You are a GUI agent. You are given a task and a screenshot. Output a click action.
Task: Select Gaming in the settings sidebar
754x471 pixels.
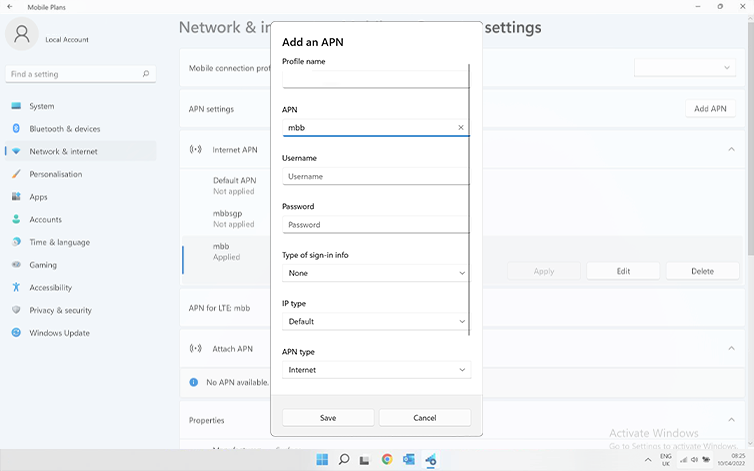pyautogui.click(x=43, y=265)
